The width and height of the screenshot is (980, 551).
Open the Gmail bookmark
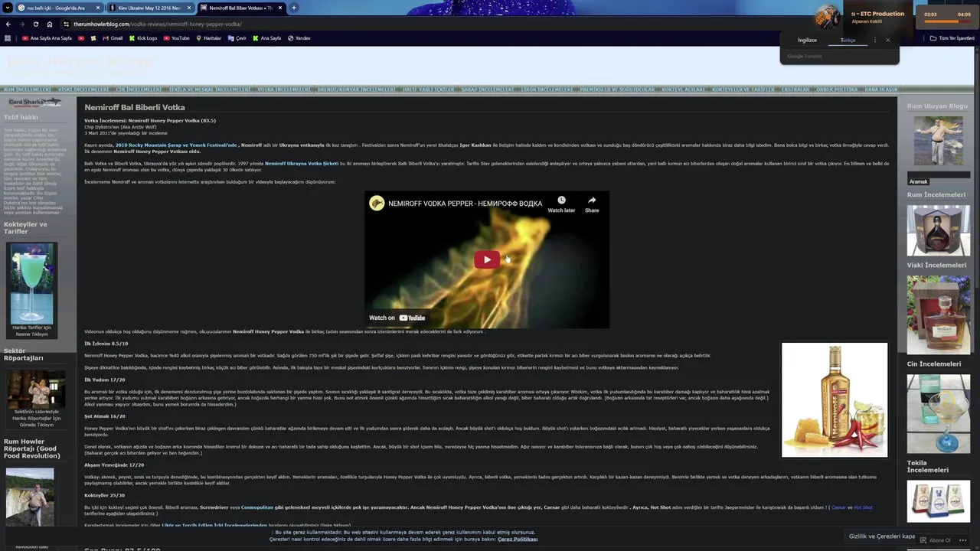[x=112, y=38]
